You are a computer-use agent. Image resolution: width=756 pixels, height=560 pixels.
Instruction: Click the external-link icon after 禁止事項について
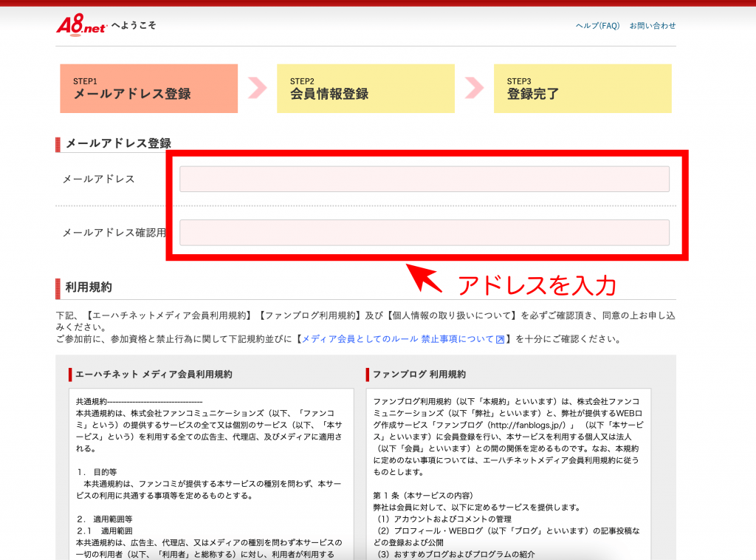(x=500, y=340)
